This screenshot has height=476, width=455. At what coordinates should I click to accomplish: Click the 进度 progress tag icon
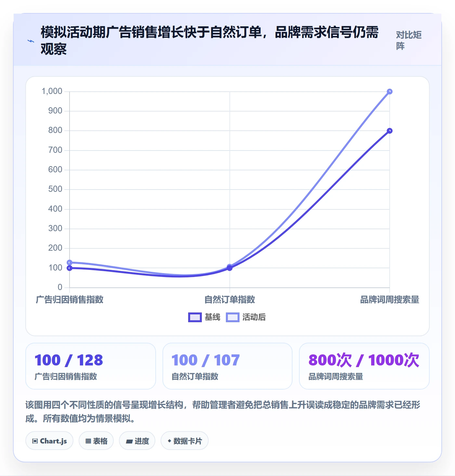pos(129,441)
